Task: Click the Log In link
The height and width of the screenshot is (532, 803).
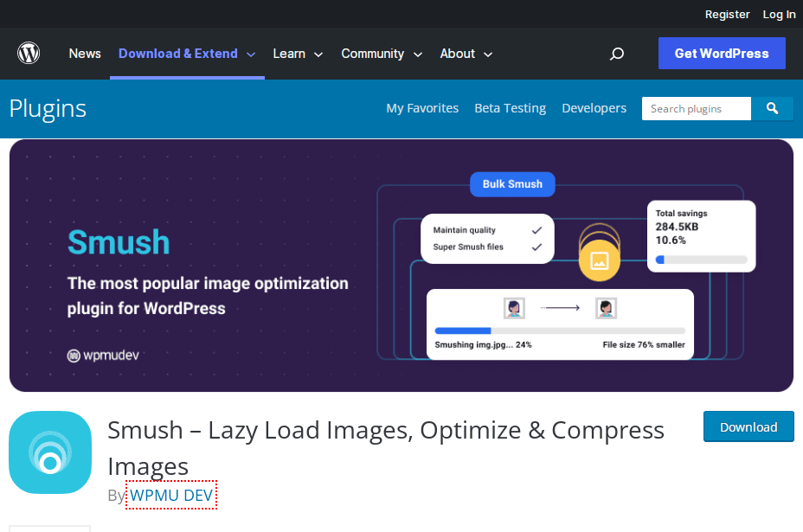Action: pos(779,15)
